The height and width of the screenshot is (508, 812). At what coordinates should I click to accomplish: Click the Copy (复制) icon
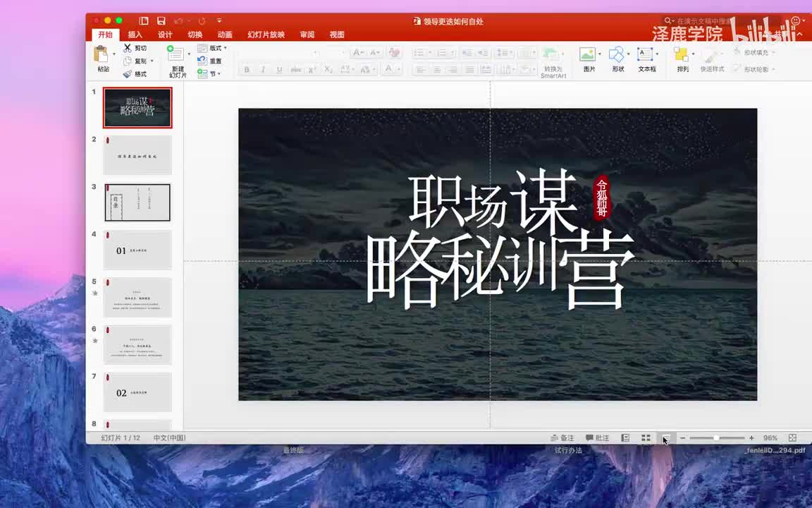pos(128,61)
